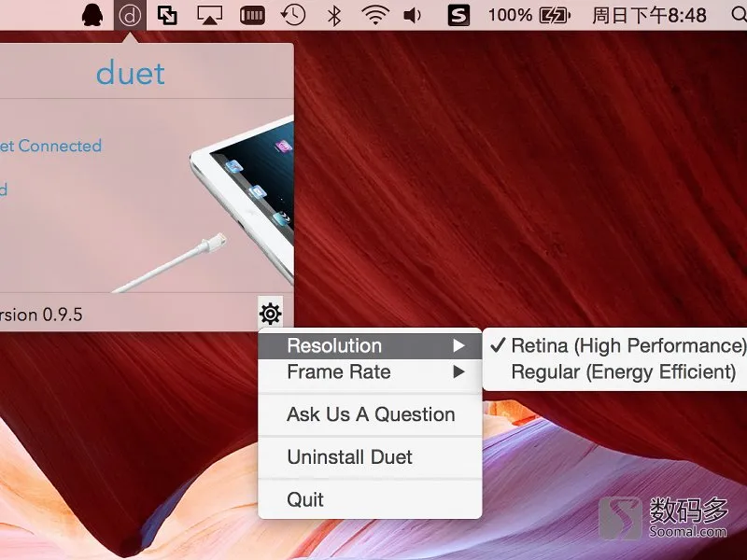
Task: Click the Sogou input method icon
Action: tap(458, 15)
